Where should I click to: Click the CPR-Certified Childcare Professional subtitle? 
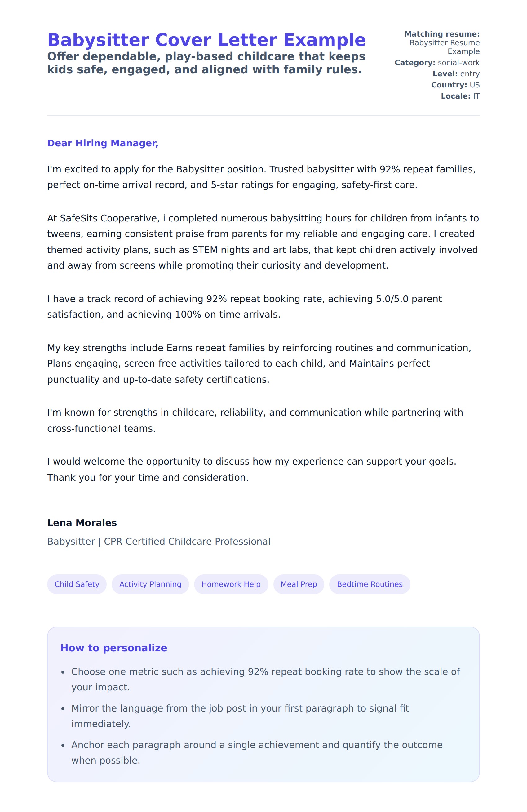pyautogui.click(x=159, y=542)
